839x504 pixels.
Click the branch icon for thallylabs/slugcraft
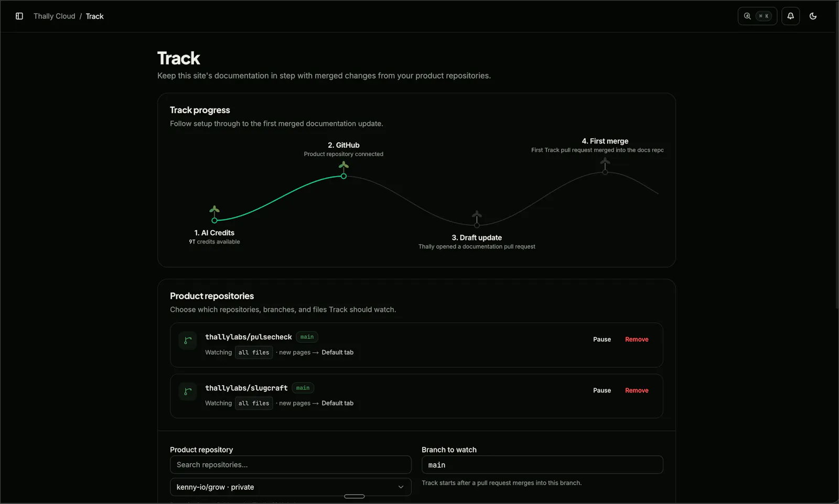[188, 391]
